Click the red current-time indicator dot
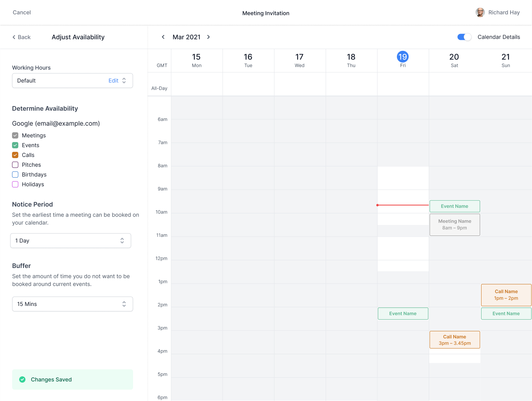Viewport: 532px width, 401px height. [x=377, y=205]
